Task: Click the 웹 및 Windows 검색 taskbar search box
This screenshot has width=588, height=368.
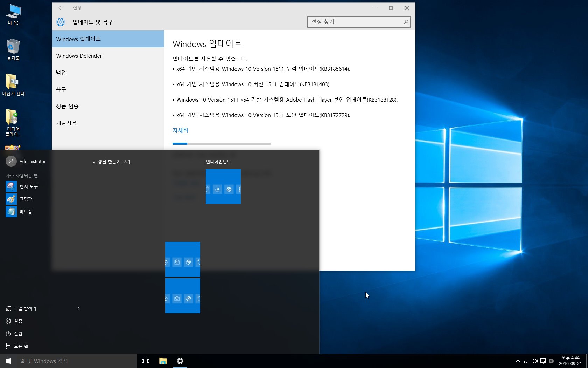Action: pyautogui.click(x=77, y=361)
